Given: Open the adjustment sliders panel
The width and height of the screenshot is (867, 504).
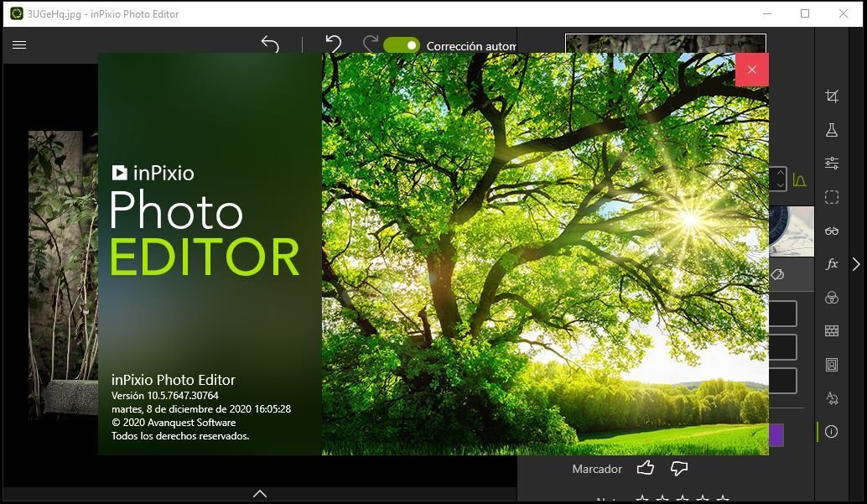Looking at the screenshot, I should tap(832, 164).
